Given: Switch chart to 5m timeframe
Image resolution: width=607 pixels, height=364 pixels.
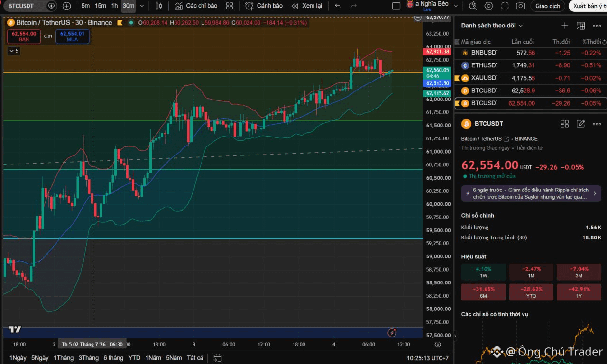Looking at the screenshot, I should point(85,6).
